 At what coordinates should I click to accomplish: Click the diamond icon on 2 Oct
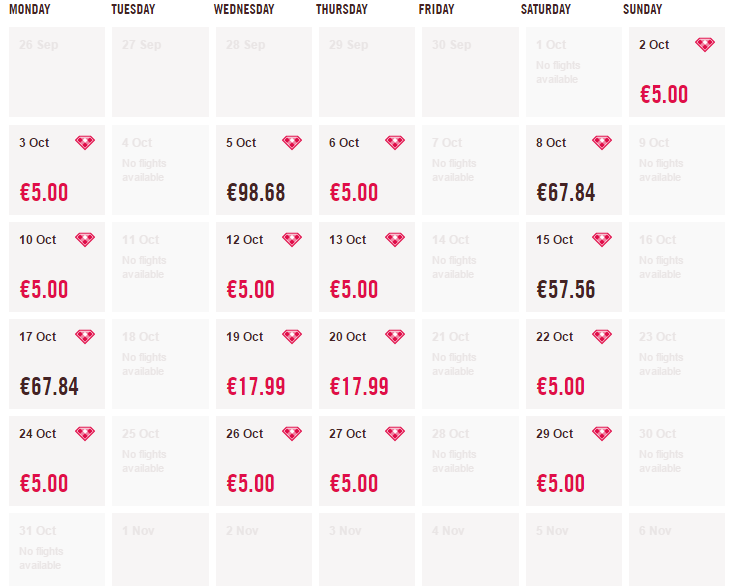[x=705, y=45]
